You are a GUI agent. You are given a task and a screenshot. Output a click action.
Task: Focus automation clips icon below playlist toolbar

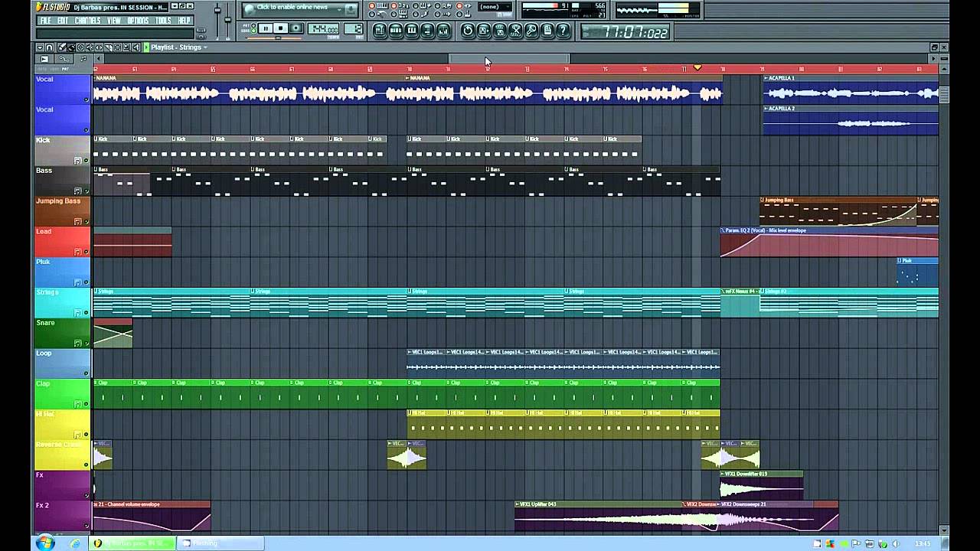pyautogui.click(x=64, y=58)
